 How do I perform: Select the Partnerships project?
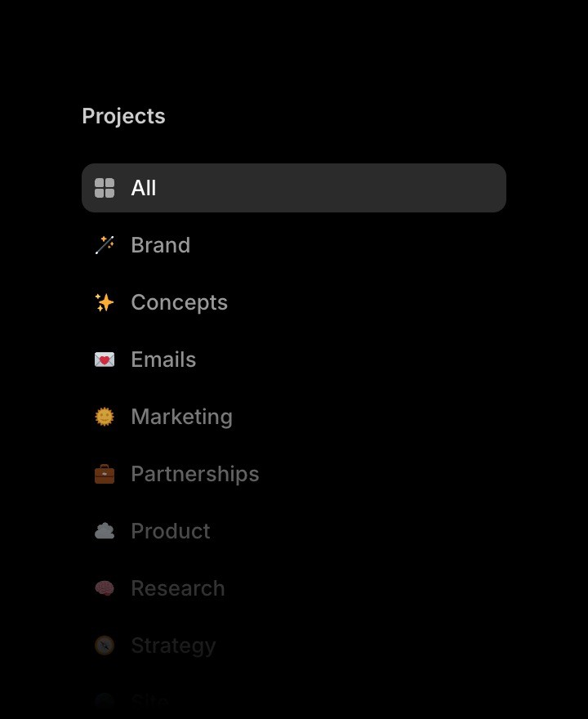(x=194, y=473)
